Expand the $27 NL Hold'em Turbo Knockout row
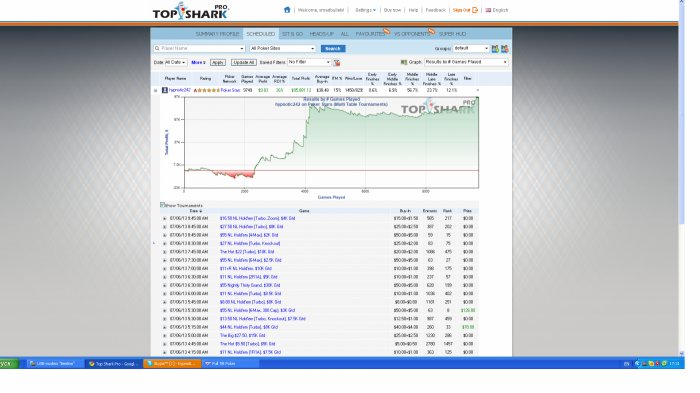Screen dimensions: 700x393 [x=164, y=244]
